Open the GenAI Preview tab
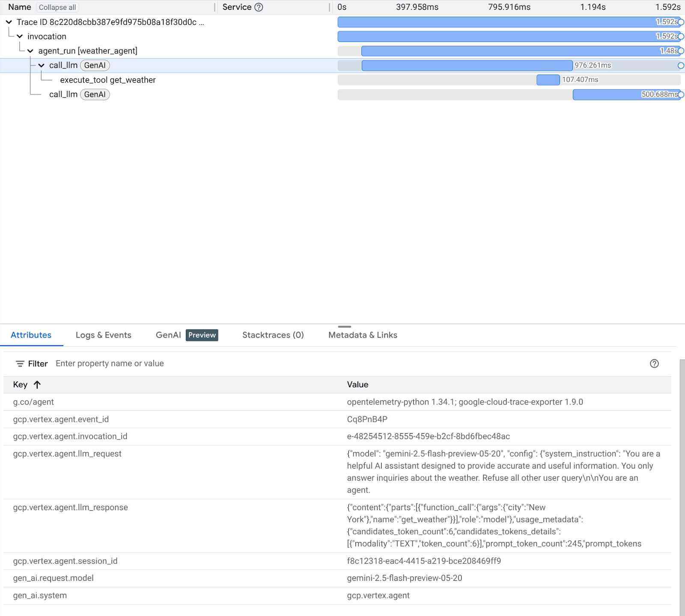This screenshot has height=616, width=685. [187, 335]
